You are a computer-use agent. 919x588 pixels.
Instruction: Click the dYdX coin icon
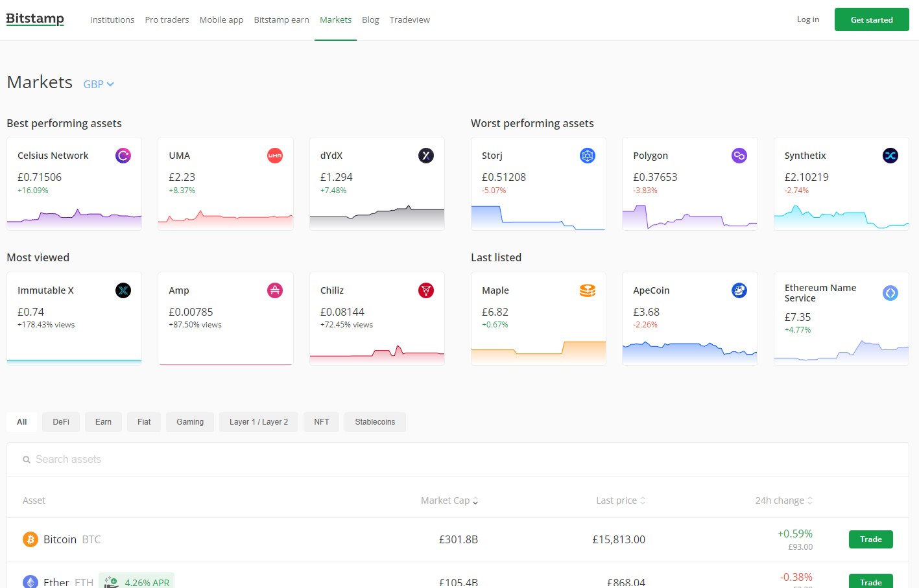(426, 156)
